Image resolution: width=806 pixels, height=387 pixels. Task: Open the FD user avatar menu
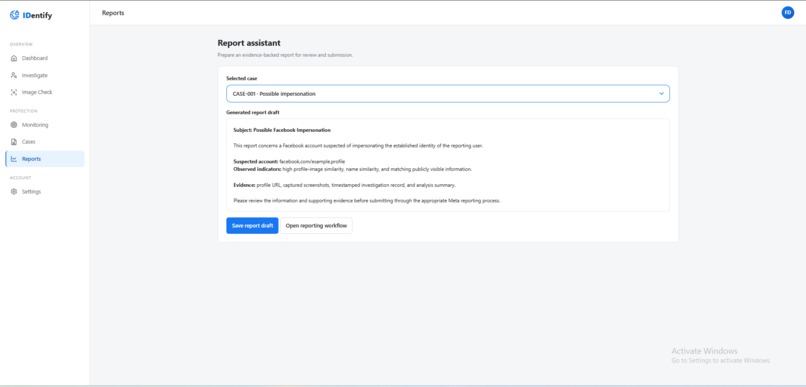point(787,13)
